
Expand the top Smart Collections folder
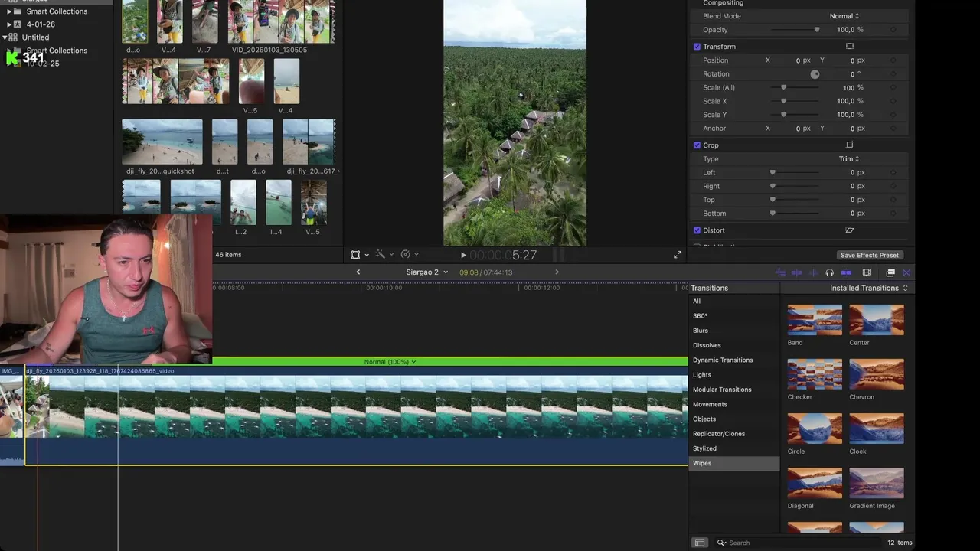[9, 11]
